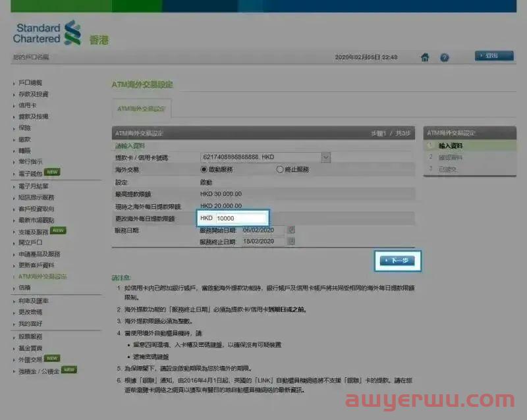Expand 保險 sidebar section
Screen dimensions: 527x420
pyautogui.click(x=24, y=128)
